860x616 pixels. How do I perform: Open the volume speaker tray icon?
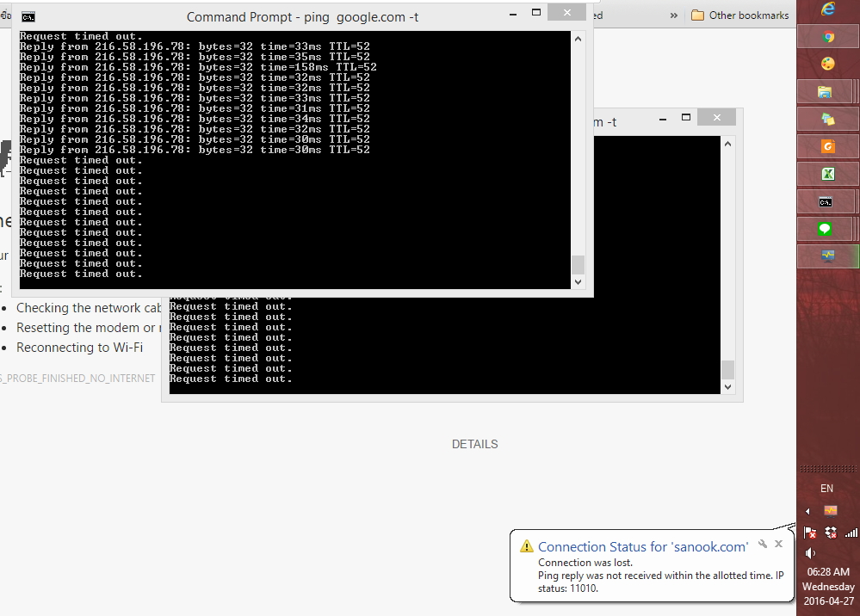click(x=810, y=553)
